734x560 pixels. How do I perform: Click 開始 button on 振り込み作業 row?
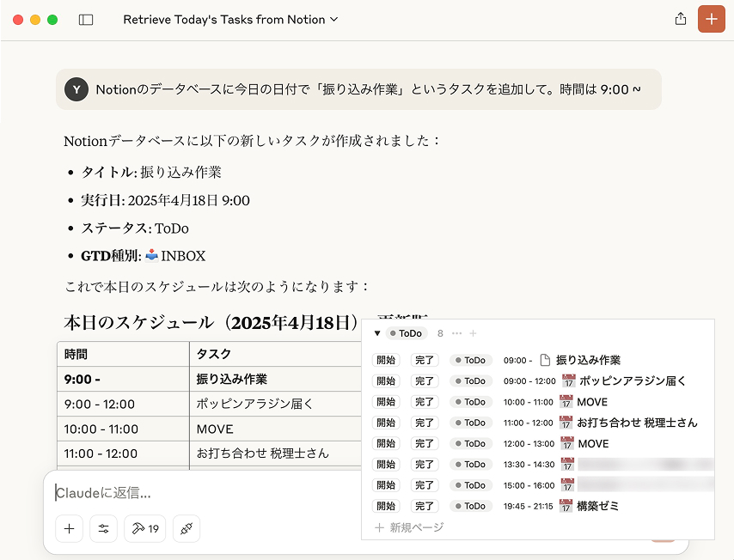pos(386,360)
